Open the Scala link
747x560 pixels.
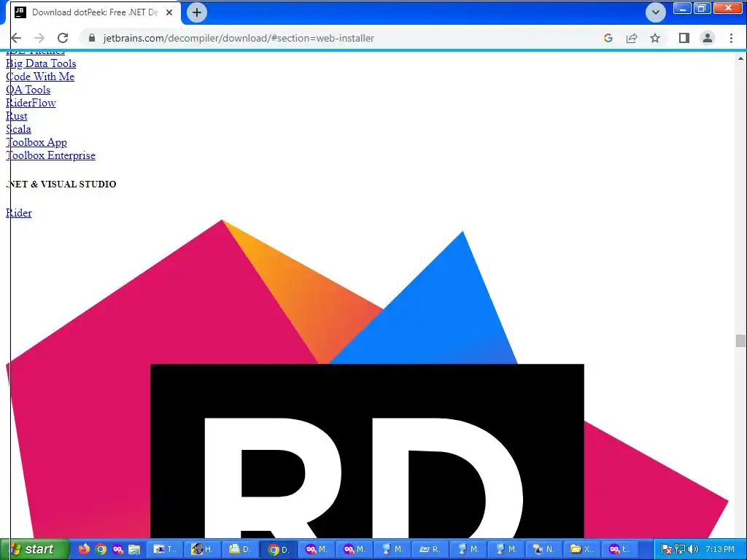click(18, 129)
